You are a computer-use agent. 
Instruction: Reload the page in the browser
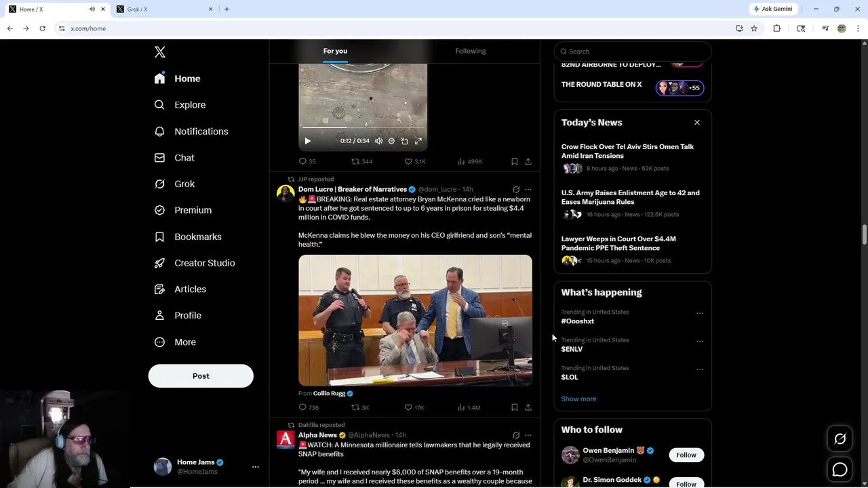[42, 28]
